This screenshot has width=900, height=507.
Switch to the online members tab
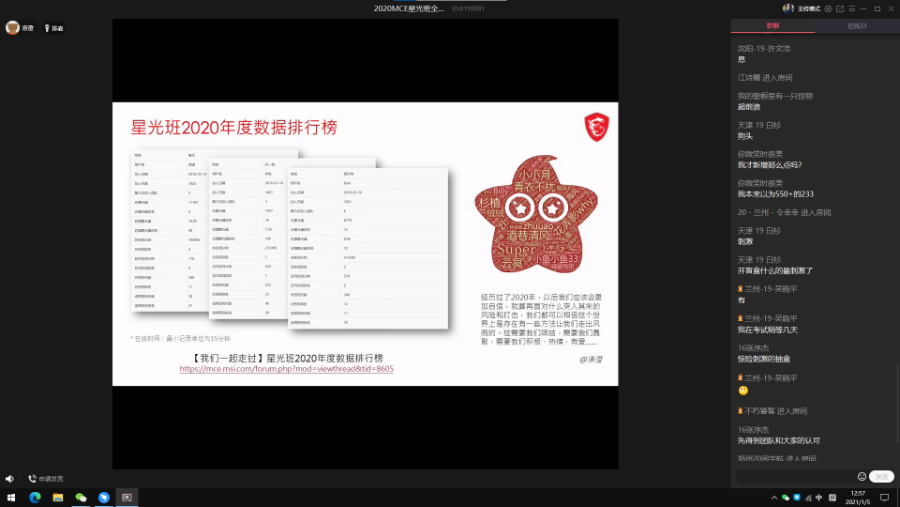coord(857,26)
